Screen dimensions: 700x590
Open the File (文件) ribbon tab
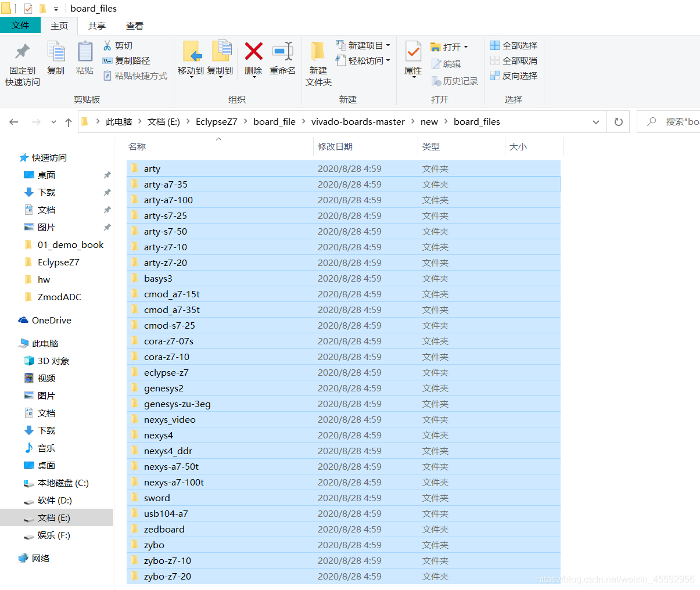click(20, 26)
